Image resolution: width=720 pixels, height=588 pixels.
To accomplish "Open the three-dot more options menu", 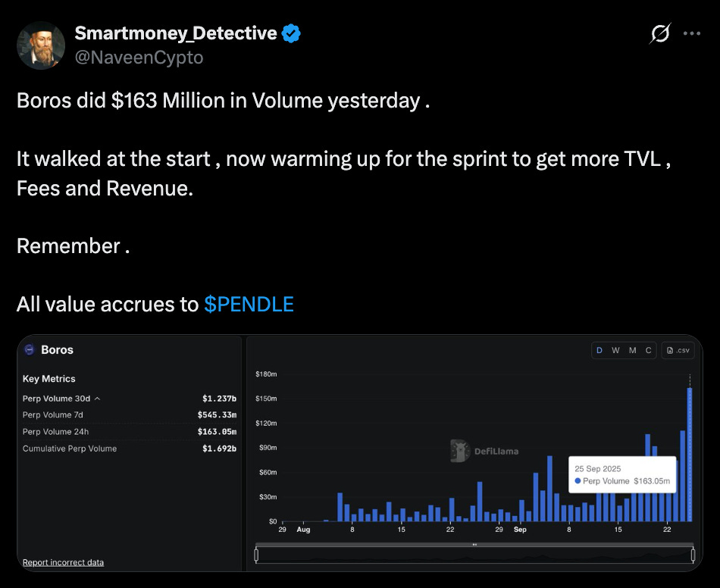I will click(x=691, y=33).
